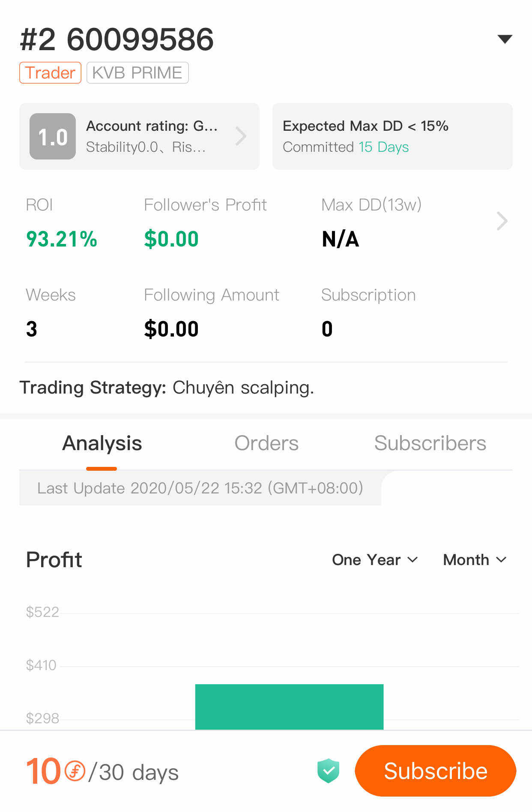Open statistics details chevron beside Max DD
The height and width of the screenshot is (812, 532).
[x=502, y=221]
